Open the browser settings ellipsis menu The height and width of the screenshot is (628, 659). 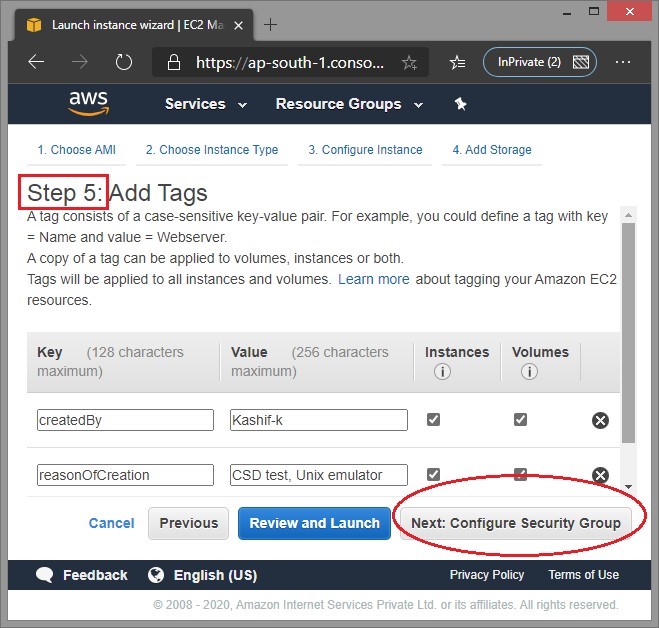tap(622, 62)
